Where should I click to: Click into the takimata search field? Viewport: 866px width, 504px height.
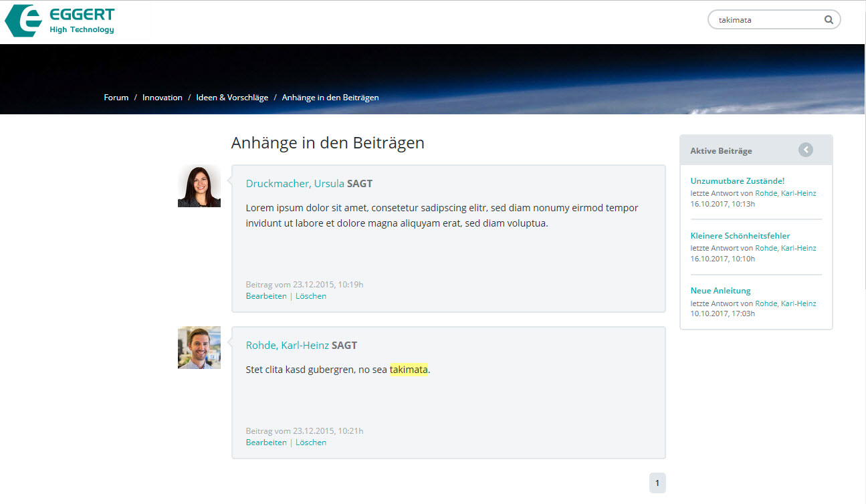coord(766,20)
